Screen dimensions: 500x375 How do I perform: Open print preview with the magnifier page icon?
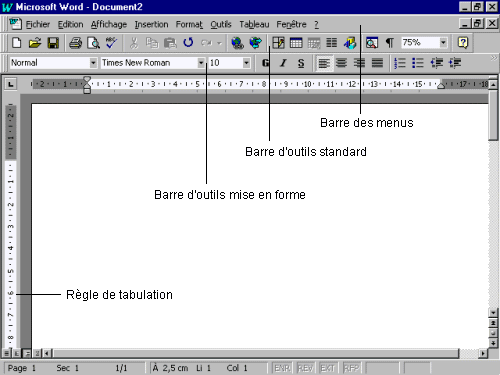(x=93, y=43)
